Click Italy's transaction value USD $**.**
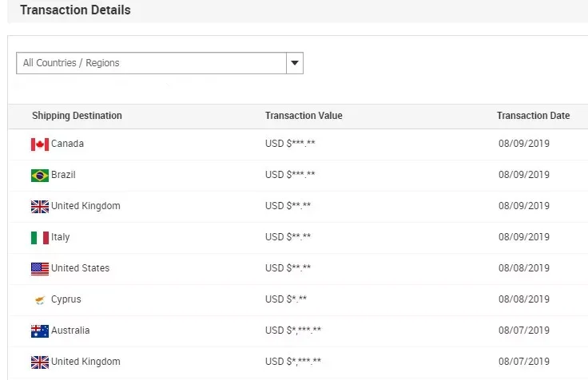 coord(288,238)
